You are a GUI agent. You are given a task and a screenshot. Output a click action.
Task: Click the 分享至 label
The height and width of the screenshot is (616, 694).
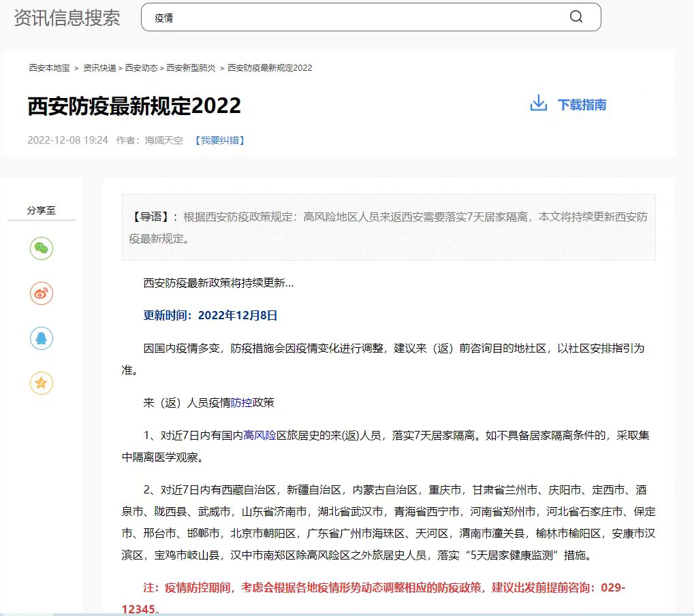(x=41, y=210)
